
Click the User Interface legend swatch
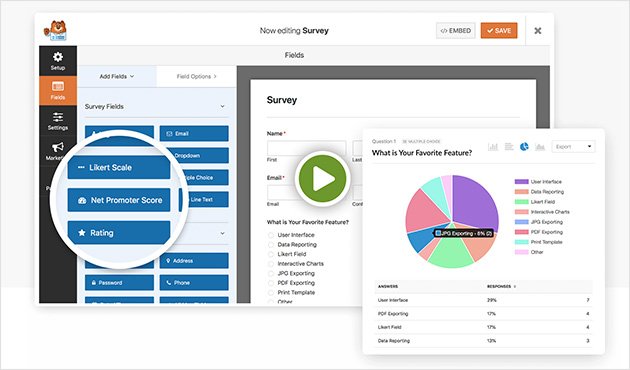click(x=522, y=182)
